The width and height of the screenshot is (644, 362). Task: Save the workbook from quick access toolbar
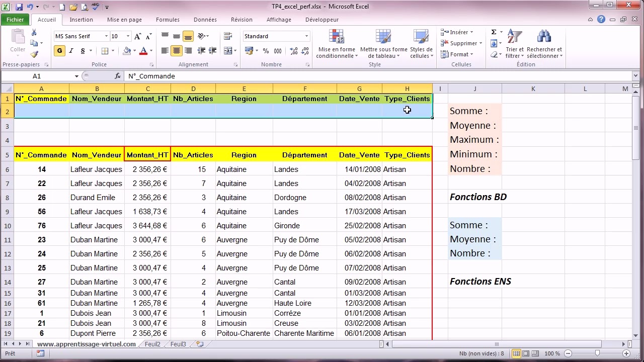pos(19,7)
